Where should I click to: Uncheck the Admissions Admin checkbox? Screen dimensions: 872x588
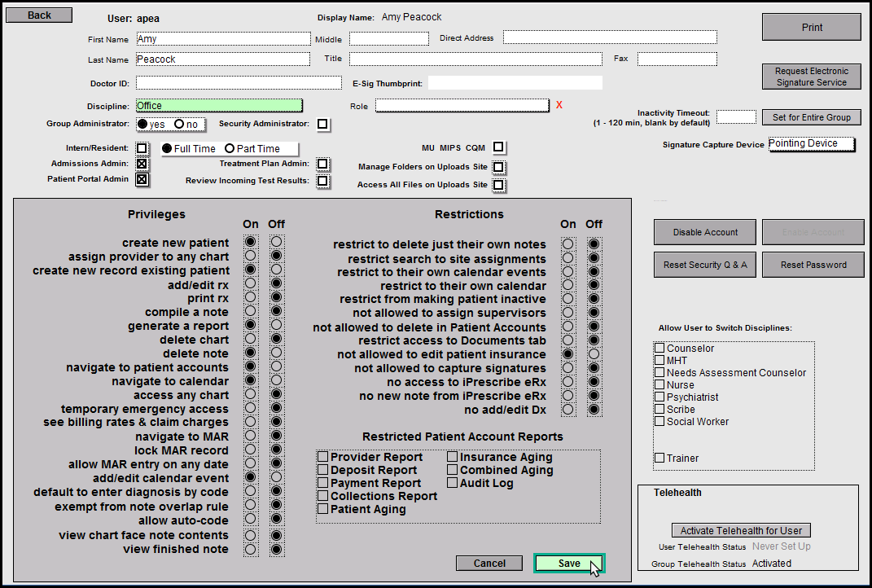click(x=142, y=164)
